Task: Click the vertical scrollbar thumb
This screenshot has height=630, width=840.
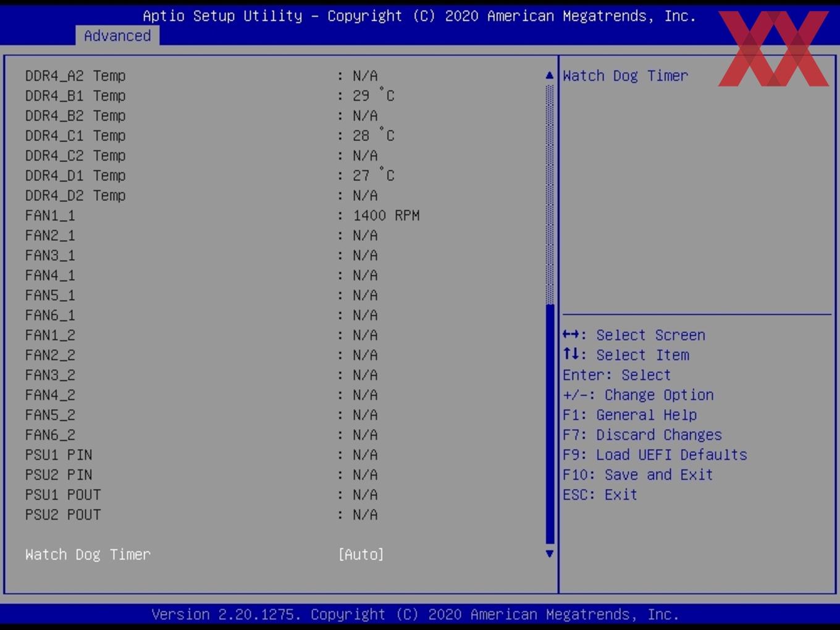Action: 550,424
